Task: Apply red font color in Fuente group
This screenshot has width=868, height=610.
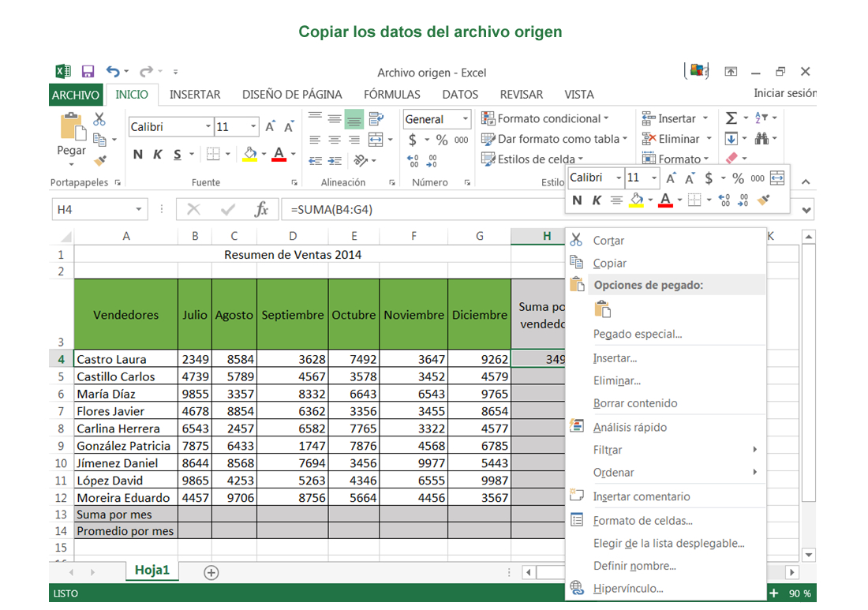Action: click(279, 154)
